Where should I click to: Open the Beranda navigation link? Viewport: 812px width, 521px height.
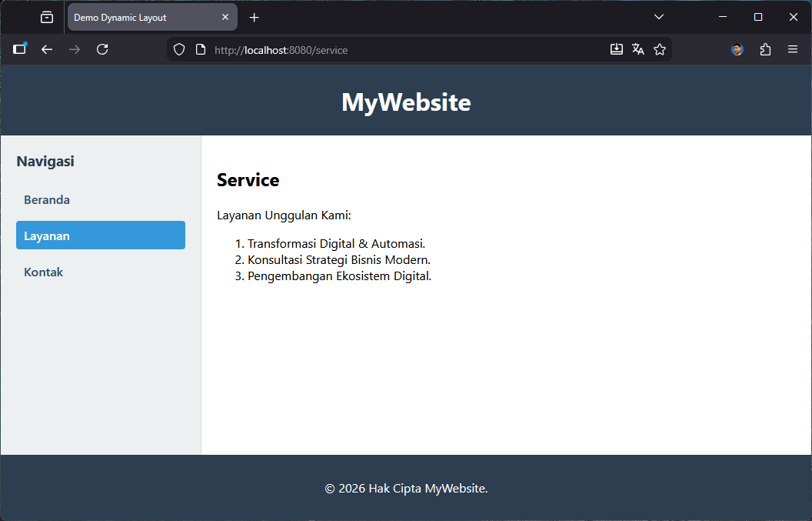pos(47,199)
